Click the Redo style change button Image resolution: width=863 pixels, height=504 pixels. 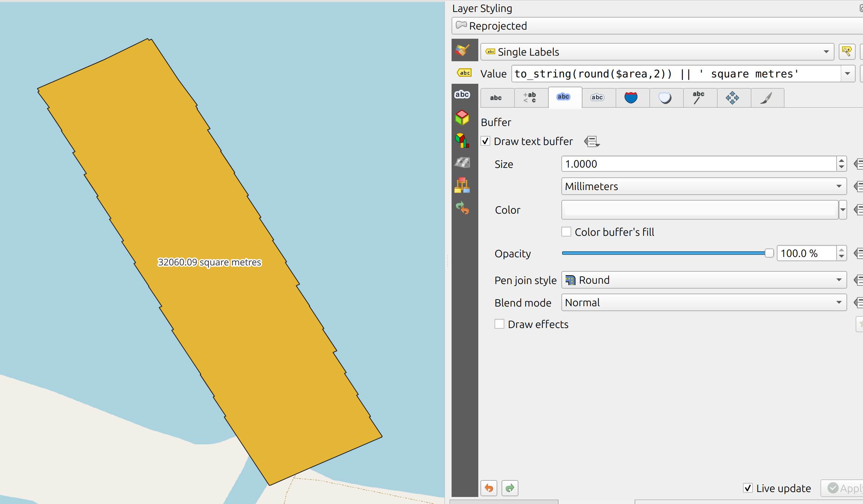coord(510,488)
